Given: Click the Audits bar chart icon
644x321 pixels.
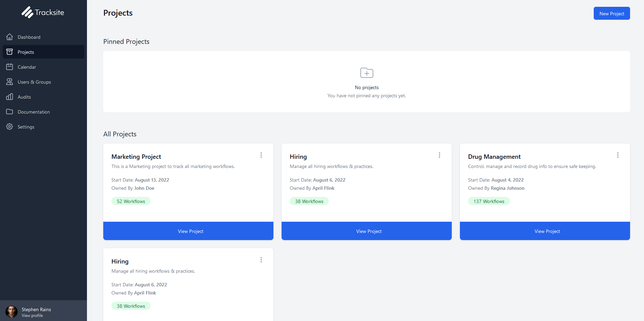Looking at the screenshot, I should point(10,97).
